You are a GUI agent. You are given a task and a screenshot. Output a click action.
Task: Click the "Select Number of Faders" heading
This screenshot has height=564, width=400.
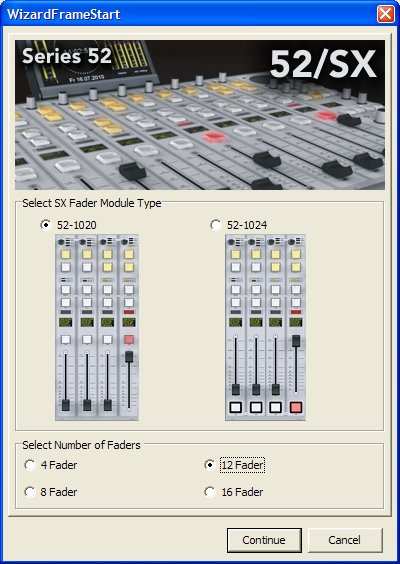click(81, 445)
